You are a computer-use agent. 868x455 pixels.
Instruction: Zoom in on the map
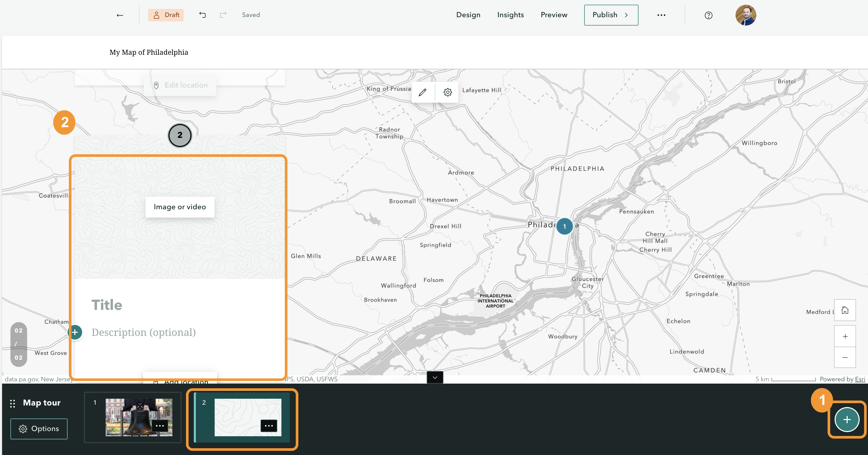(845, 336)
